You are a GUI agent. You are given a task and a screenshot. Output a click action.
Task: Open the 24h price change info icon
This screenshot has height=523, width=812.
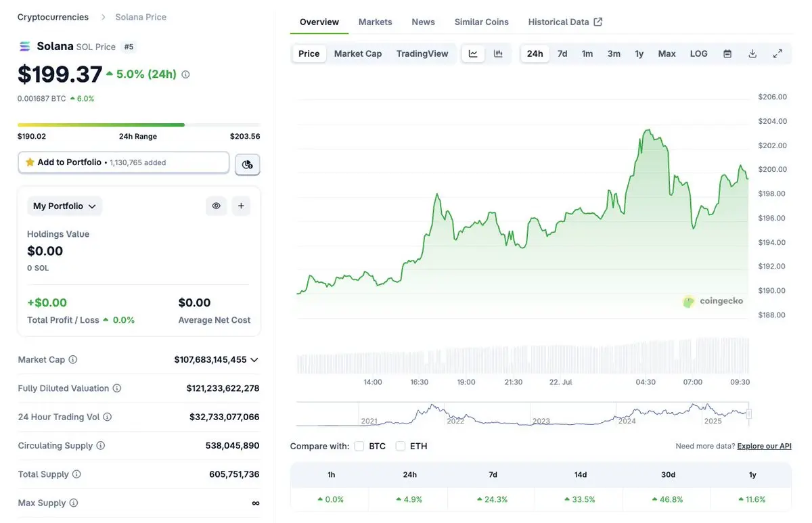click(185, 74)
